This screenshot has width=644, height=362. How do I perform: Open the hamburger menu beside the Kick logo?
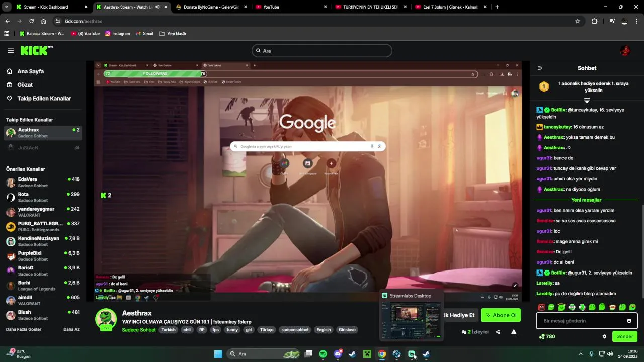click(x=11, y=51)
